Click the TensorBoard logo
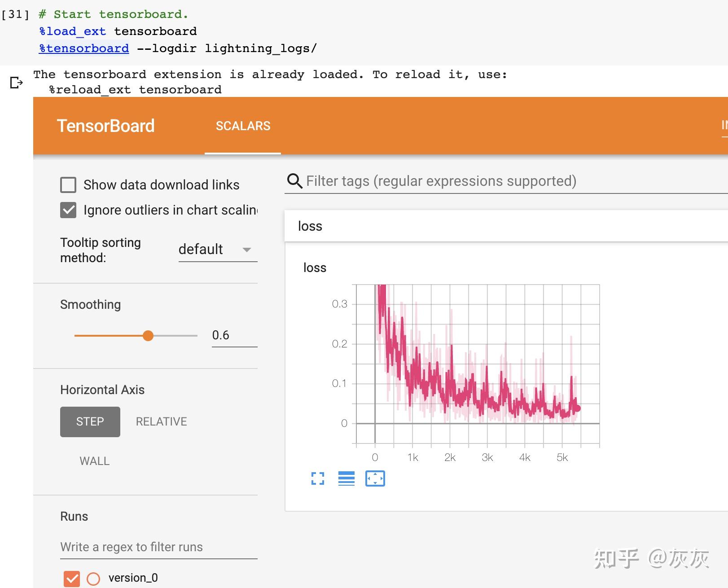 106,126
